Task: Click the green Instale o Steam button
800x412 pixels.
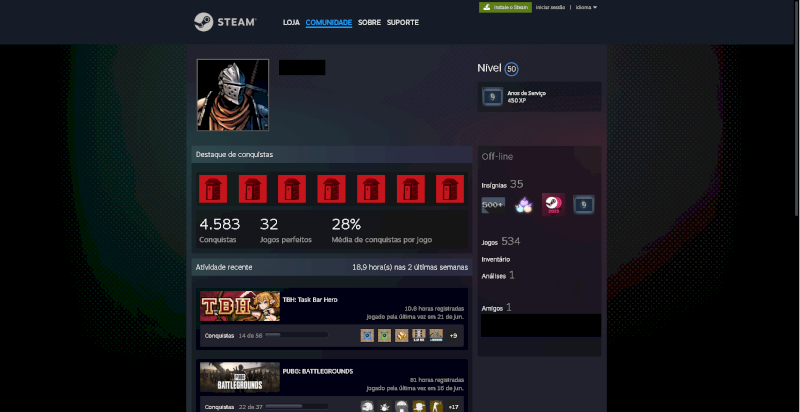Action: point(505,7)
